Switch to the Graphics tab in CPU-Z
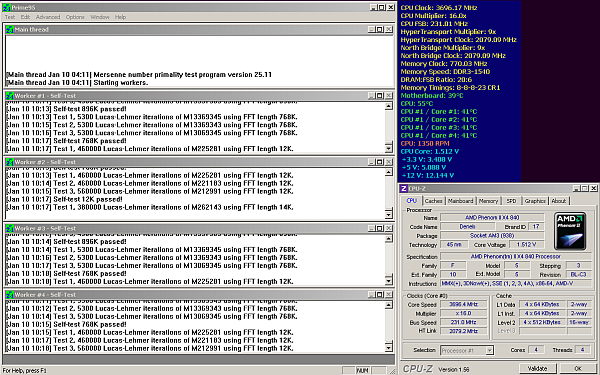This screenshot has width=600, height=375. [535, 201]
